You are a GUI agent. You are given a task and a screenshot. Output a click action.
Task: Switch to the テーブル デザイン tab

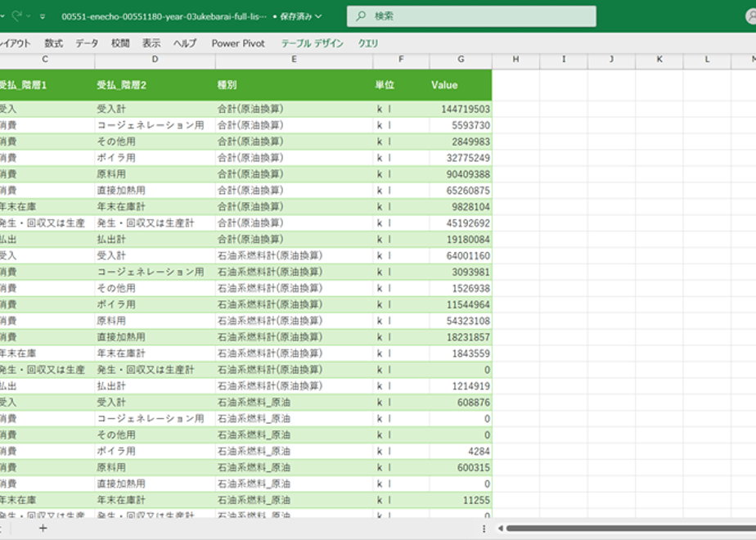312,43
